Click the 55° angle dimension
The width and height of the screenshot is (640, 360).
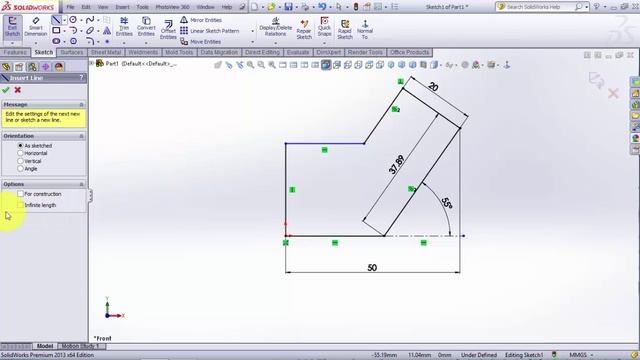(447, 203)
